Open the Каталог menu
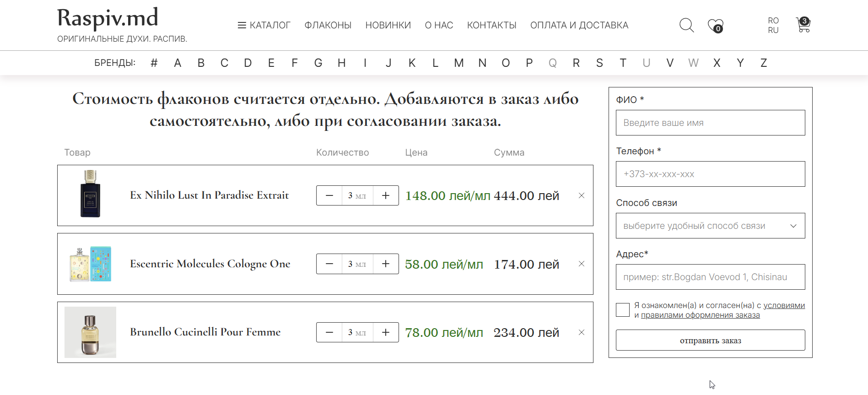The image size is (868, 395). (x=264, y=25)
